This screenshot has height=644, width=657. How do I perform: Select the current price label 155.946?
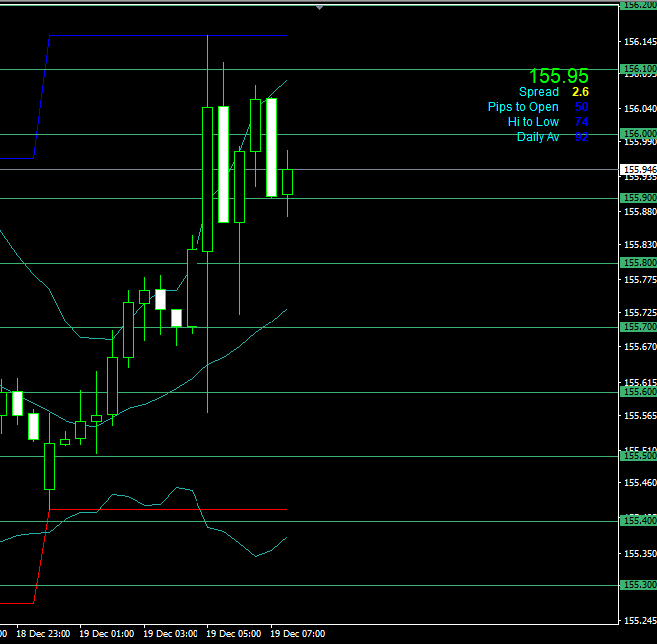click(x=637, y=170)
